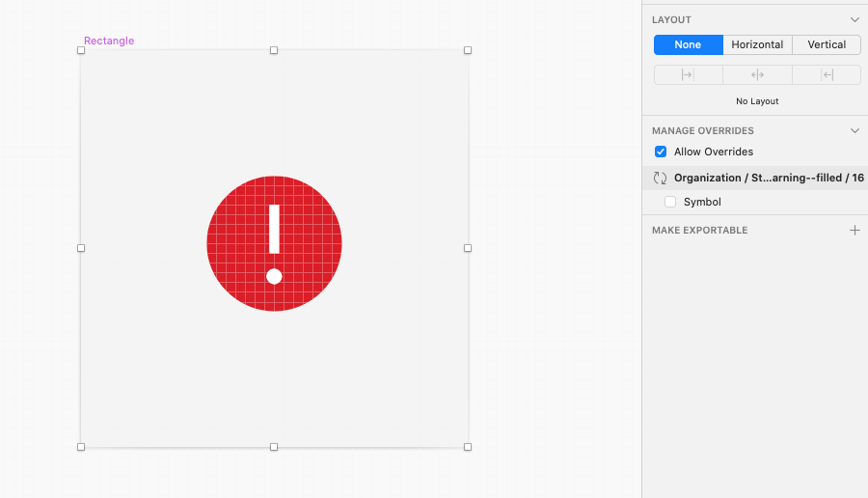This screenshot has width=868, height=498.
Task: Collapse the Manage Overrides section chevron
Action: [854, 130]
